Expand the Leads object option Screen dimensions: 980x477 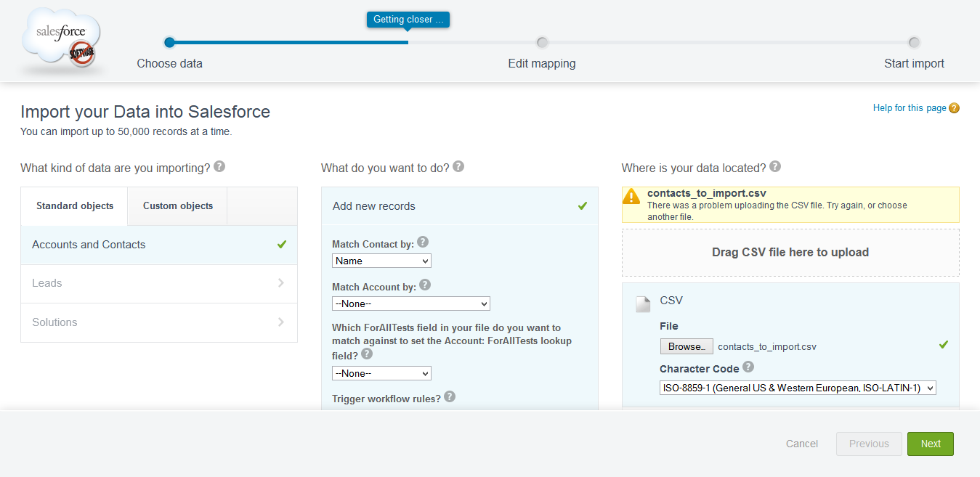[158, 283]
